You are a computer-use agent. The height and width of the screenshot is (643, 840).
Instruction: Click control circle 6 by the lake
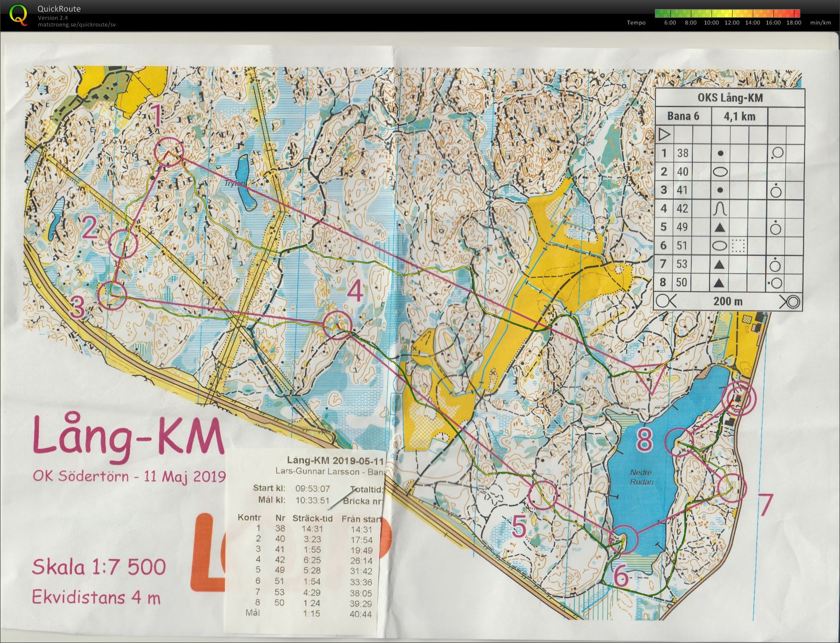click(x=624, y=539)
